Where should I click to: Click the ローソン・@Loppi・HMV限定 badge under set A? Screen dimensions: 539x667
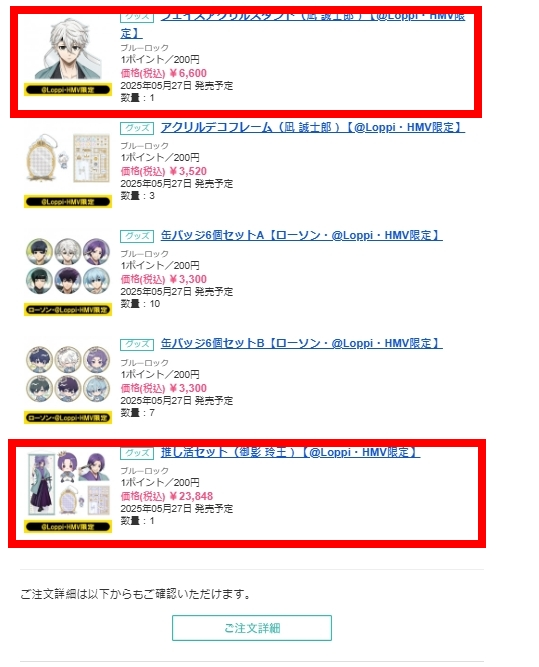[68, 310]
